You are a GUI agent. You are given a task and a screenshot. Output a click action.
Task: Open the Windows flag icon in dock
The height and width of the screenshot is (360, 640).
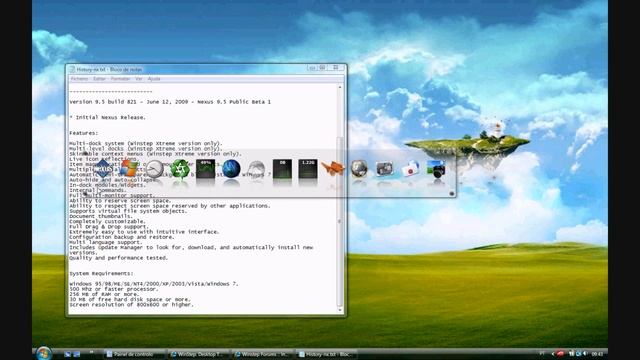click(128, 169)
